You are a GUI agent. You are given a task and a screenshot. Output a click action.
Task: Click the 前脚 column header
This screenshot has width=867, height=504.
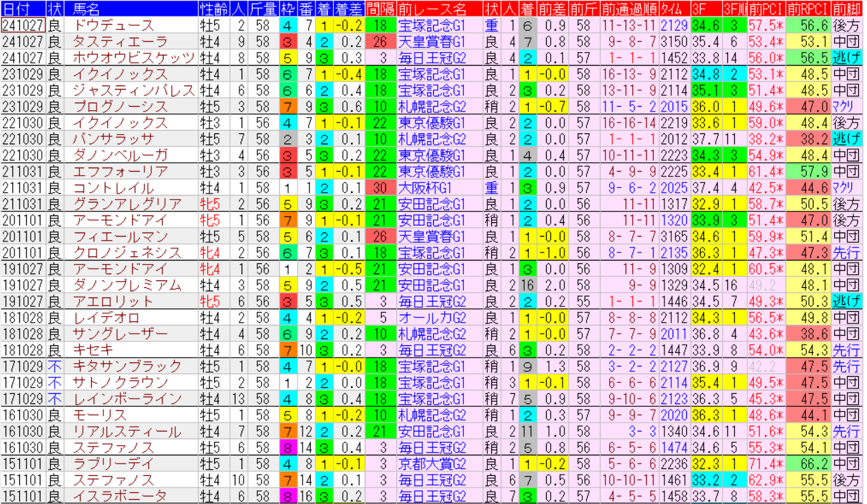point(846,9)
